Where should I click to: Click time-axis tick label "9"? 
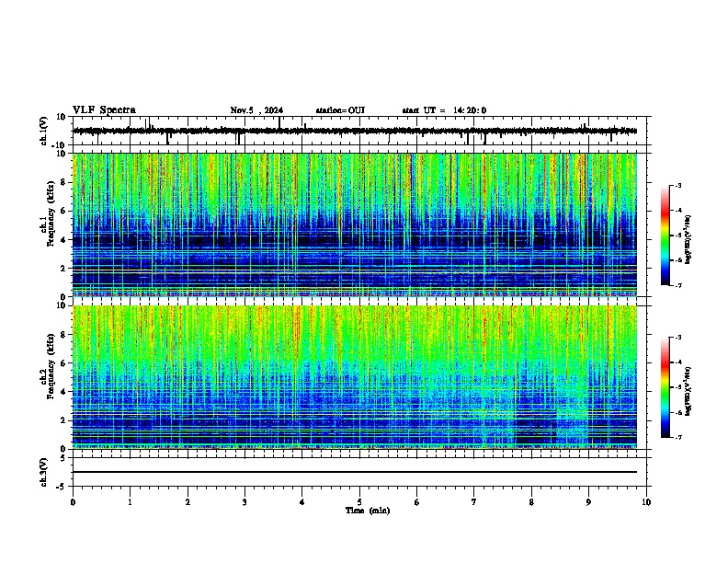click(588, 502)
